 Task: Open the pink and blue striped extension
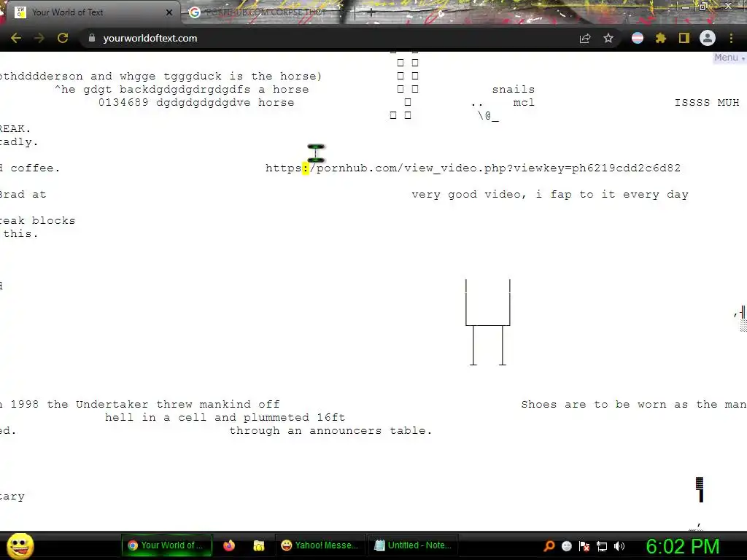coord(638,38)
